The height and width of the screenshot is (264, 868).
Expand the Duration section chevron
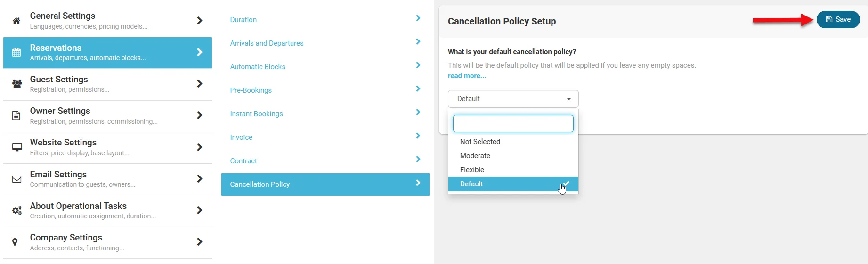[418, 18]
